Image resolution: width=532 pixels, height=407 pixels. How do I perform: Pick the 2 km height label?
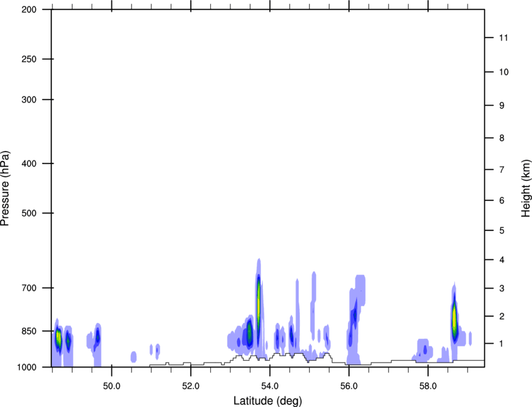coord(502,316)
